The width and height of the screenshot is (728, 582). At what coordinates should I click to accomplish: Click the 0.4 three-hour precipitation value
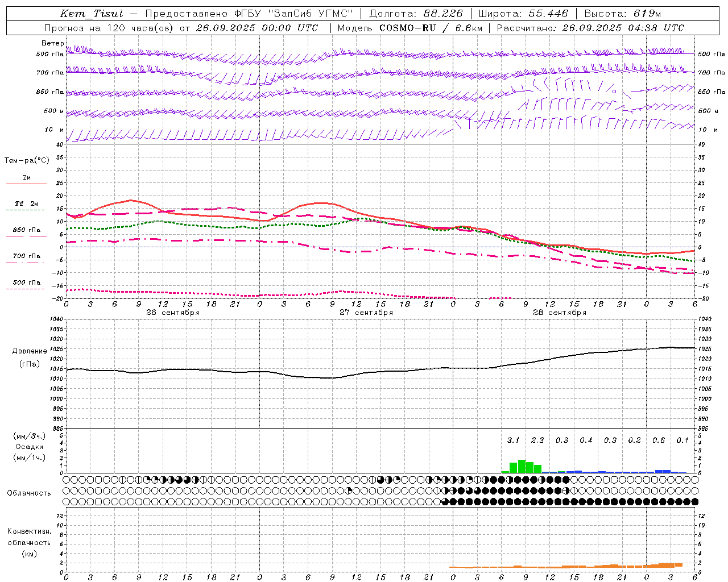586,440
